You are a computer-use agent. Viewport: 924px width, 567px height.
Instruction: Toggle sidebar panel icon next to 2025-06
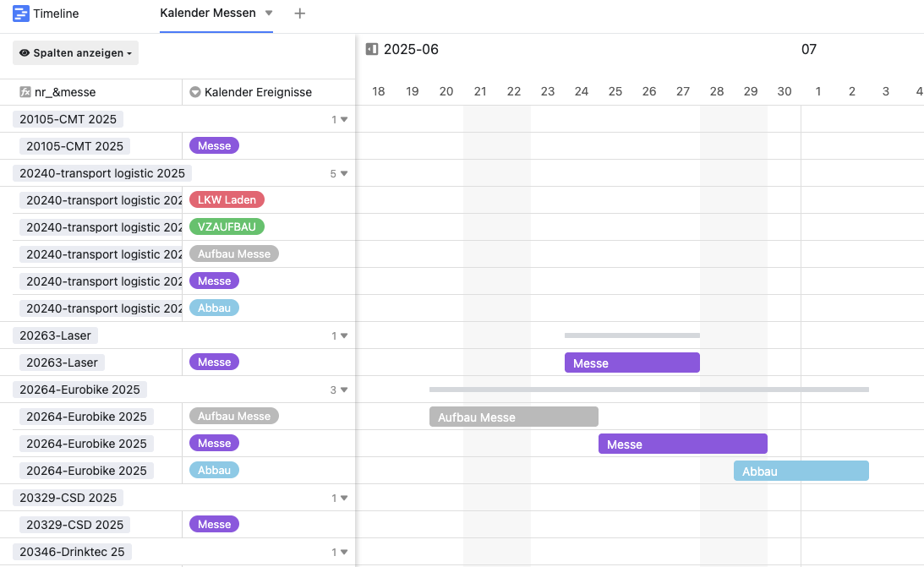[x=372, y=49]
